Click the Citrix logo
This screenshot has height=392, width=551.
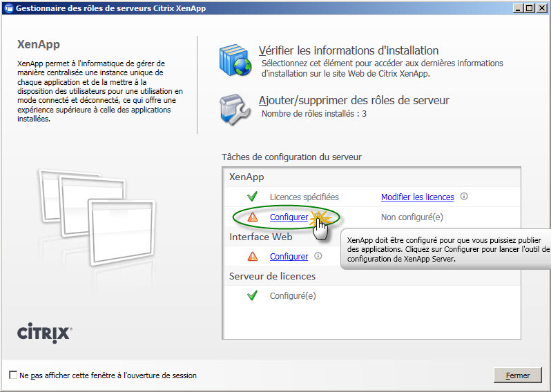pos(45,333)
